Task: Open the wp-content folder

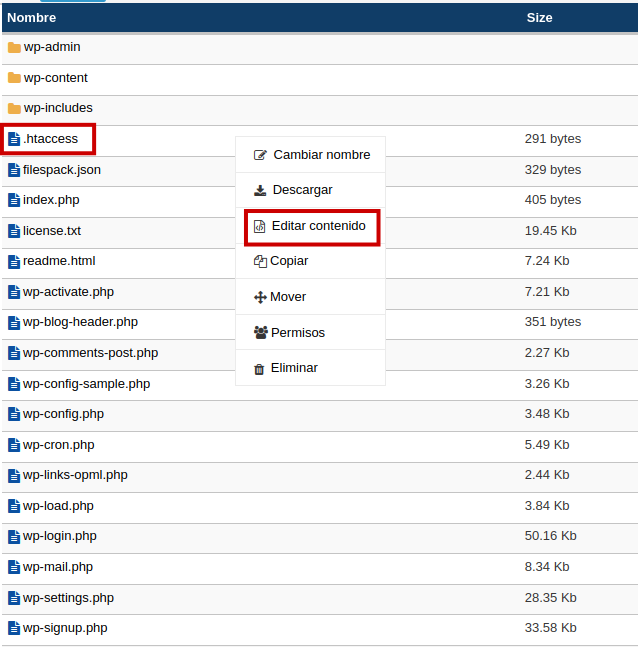Action: pos(55,78)
